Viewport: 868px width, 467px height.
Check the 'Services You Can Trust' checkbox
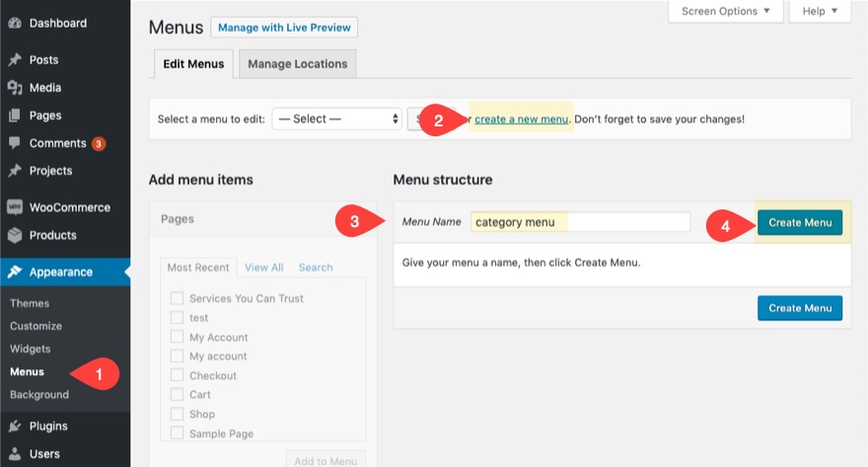(178, 298)
